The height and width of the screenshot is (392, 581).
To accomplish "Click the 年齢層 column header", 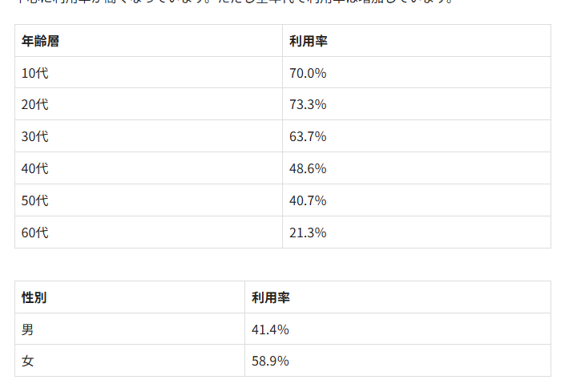I will 40,41.
